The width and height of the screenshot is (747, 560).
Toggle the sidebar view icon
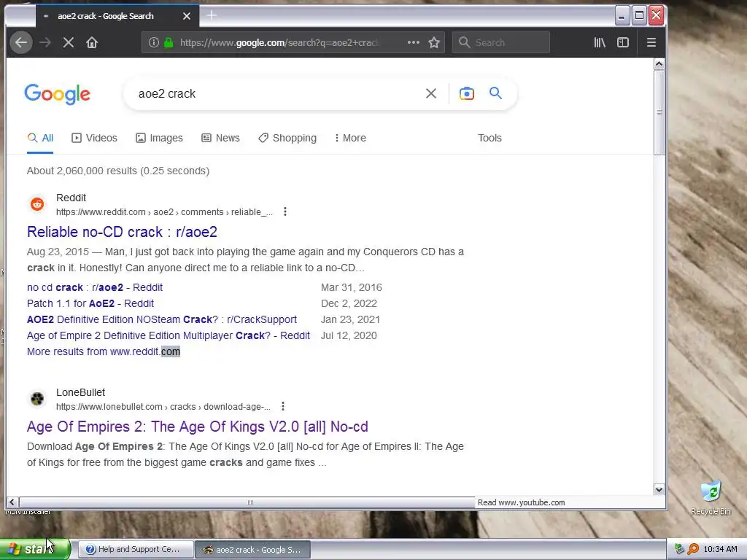pyautogui.click(x=623, y=42)
